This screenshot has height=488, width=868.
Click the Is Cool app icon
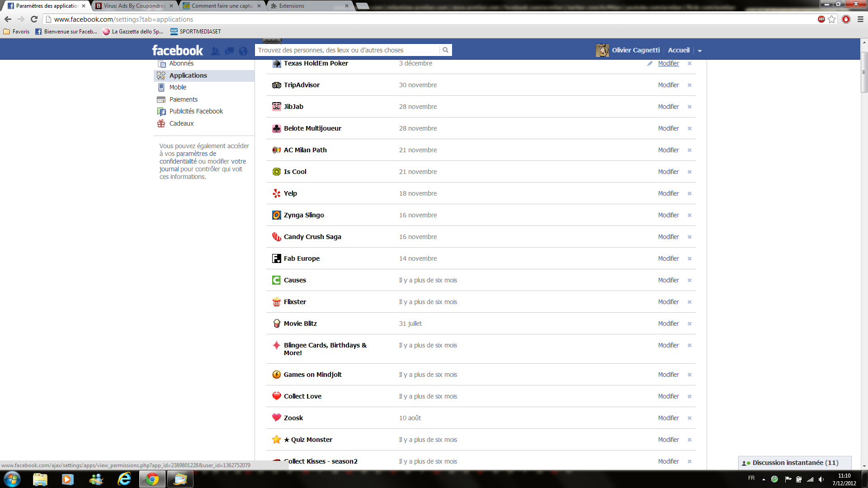(276, 172)
